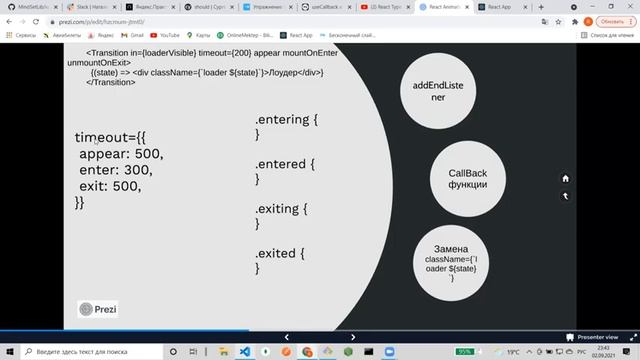Viewport: 640px width, 360px height.
Task: Go to the previous Prezi slide
Action: tap(287, 337)
